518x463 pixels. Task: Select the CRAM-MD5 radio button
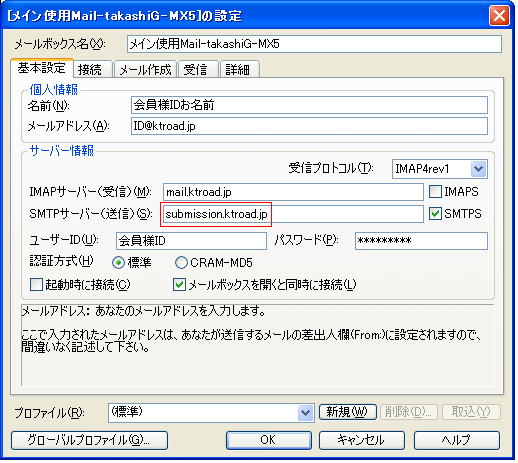click(181, 263)
